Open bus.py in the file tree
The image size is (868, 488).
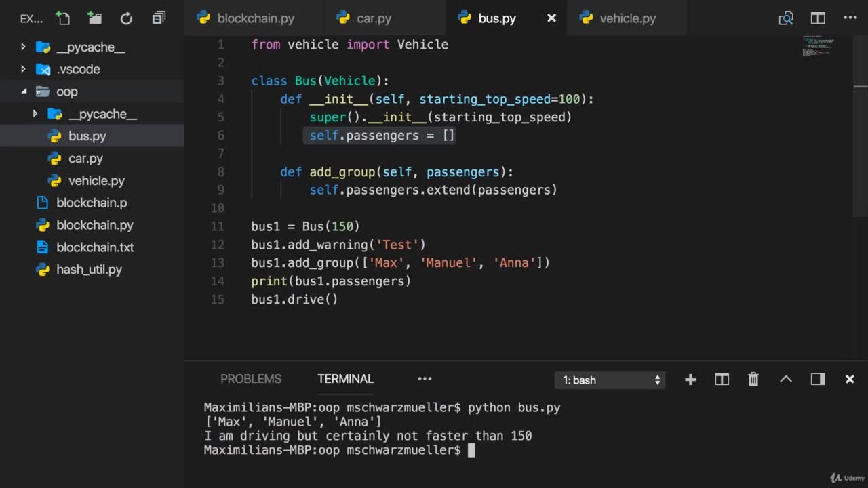[92, 136]
